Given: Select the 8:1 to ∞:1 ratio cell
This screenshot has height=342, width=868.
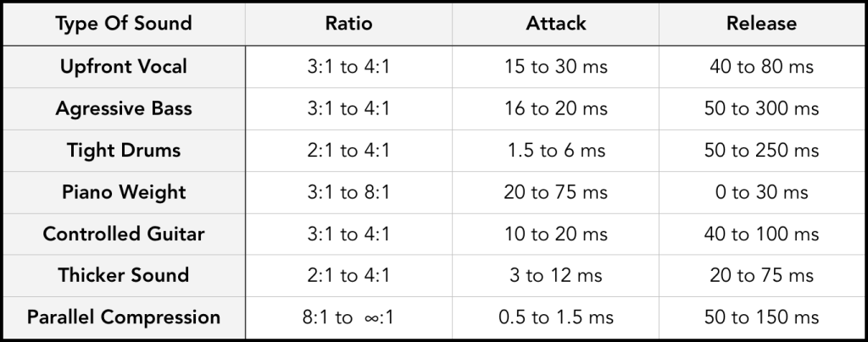Looking at the screenshot, I should coord(348,317).
